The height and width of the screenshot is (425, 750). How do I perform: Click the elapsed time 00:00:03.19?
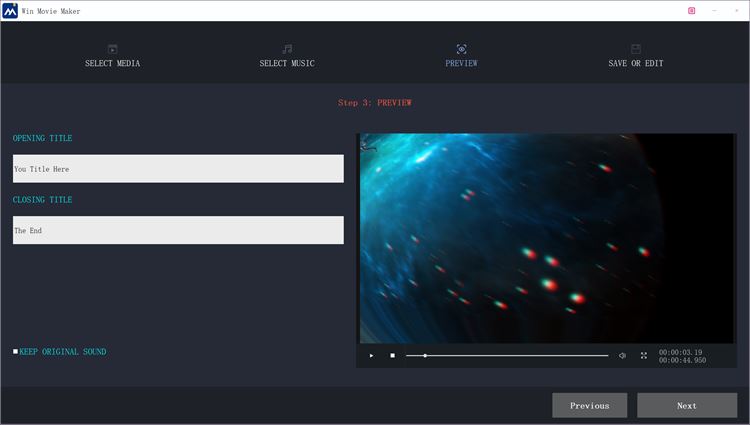(x=680, y=352)
